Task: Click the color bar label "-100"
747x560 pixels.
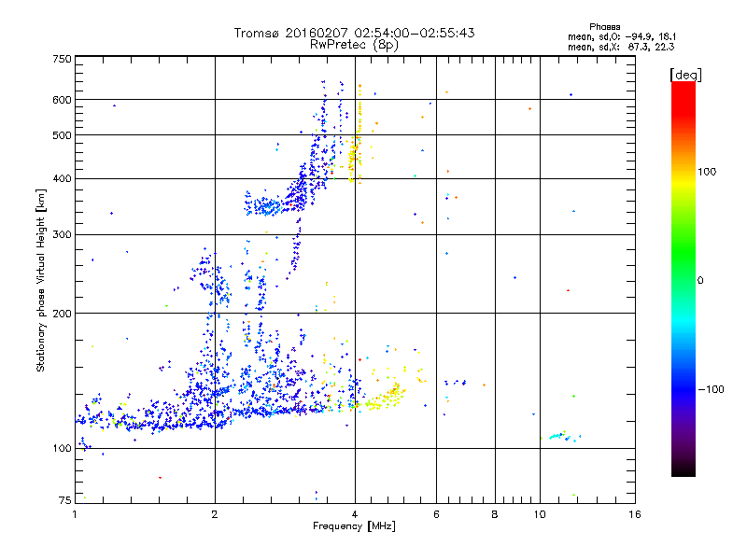Action: pos(712,389)
